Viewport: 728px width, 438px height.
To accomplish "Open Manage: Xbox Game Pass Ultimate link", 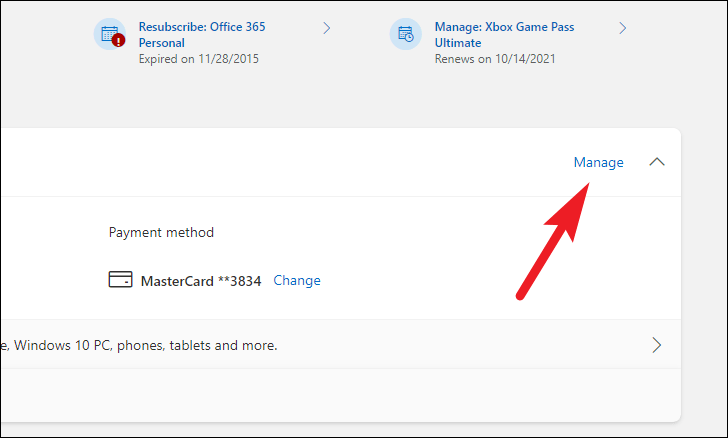I will coord(504,35).
